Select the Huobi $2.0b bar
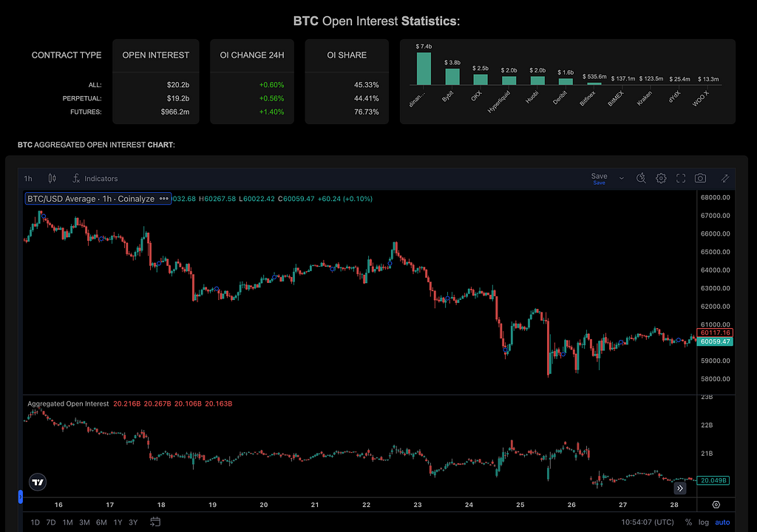 point(537,81)
